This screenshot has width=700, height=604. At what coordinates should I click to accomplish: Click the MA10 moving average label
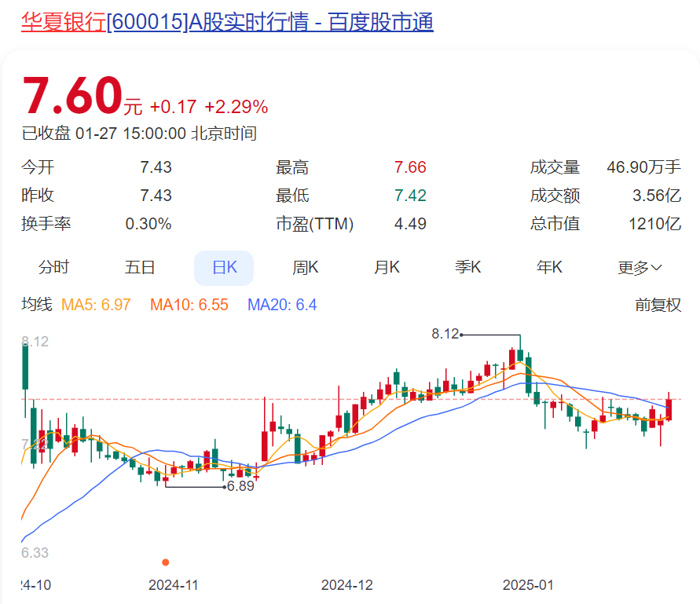[x=189, y=305]
